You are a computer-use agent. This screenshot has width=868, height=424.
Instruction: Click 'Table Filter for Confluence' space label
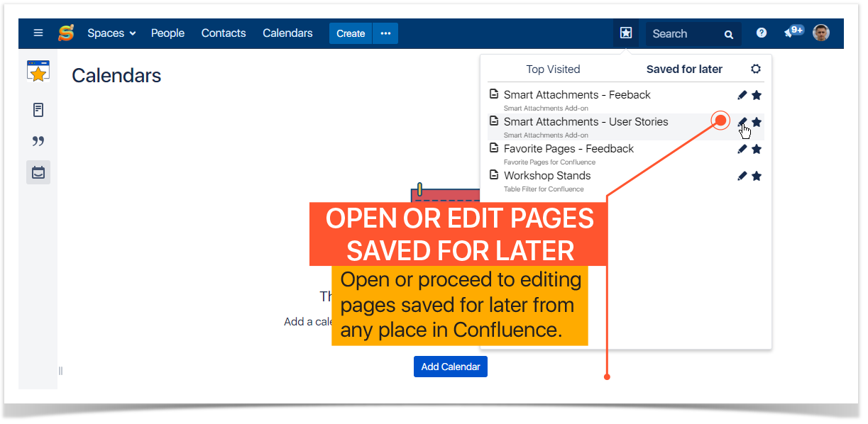[x=544, y=189]
